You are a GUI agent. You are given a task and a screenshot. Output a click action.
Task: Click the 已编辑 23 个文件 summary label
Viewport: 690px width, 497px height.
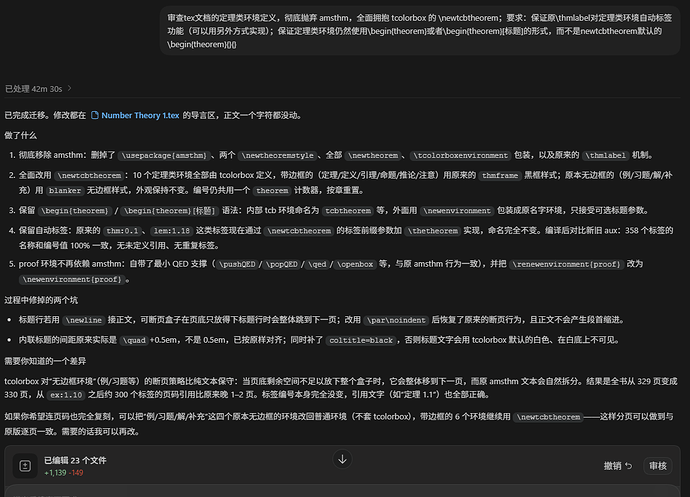click(75, 460)
